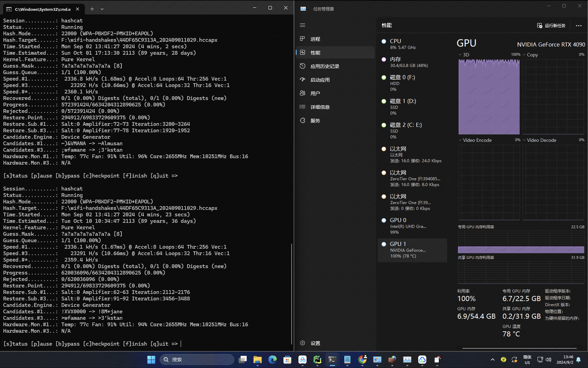
Task: Close the cmd.exe terminal tab
Action: [x=77, y=9]
